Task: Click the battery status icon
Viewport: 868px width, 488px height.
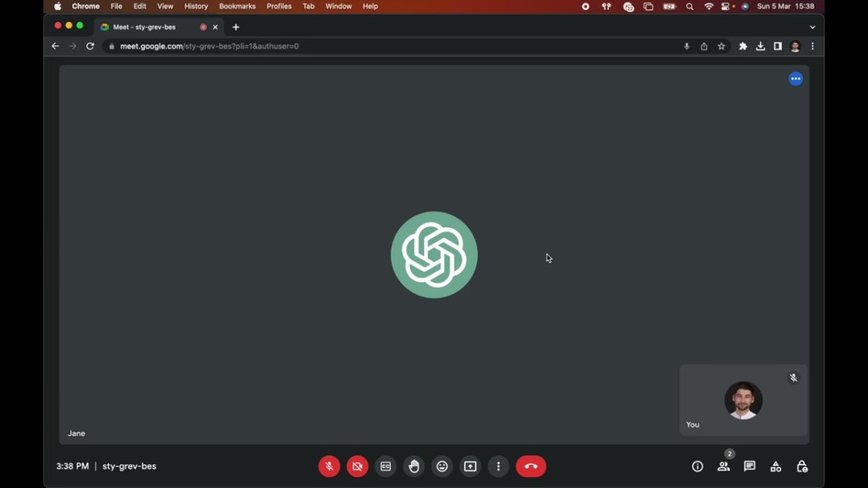Action: [x=670, y=6]
